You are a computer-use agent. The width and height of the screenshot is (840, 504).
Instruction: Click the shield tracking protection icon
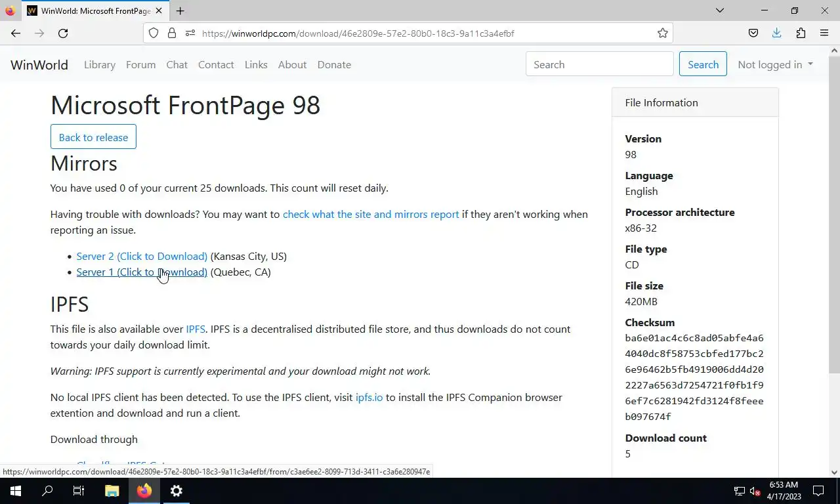[154, 33]
